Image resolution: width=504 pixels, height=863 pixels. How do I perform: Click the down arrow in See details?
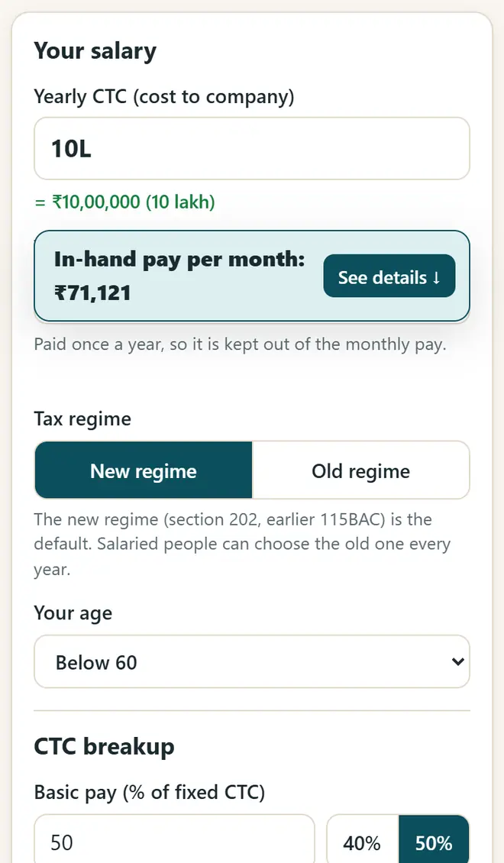436,277
